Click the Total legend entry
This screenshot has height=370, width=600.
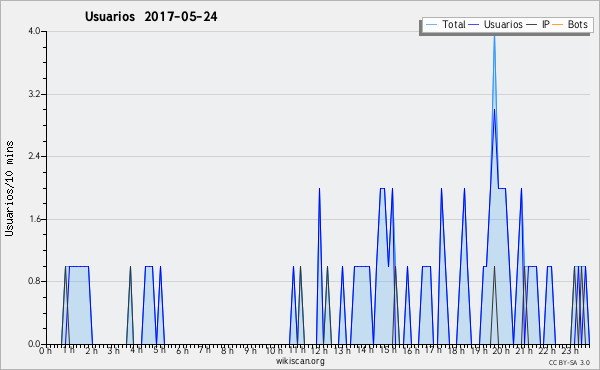tap(445, 24)
